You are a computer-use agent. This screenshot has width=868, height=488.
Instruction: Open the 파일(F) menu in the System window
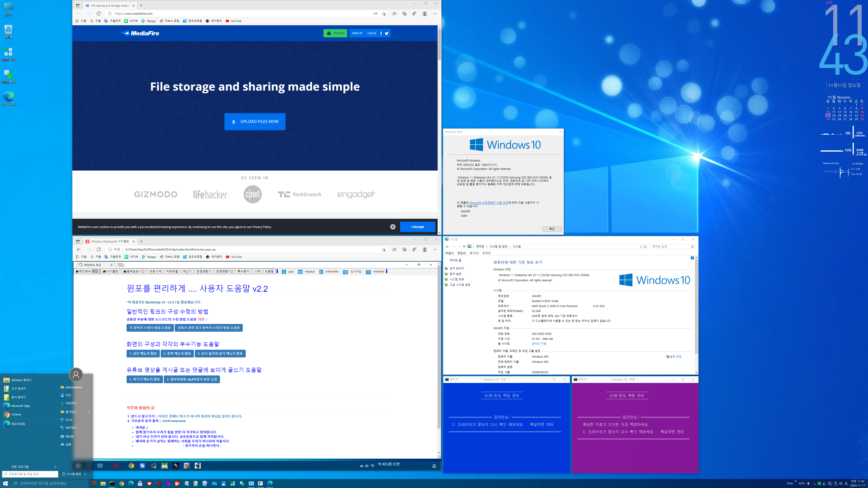pos(449,253)
